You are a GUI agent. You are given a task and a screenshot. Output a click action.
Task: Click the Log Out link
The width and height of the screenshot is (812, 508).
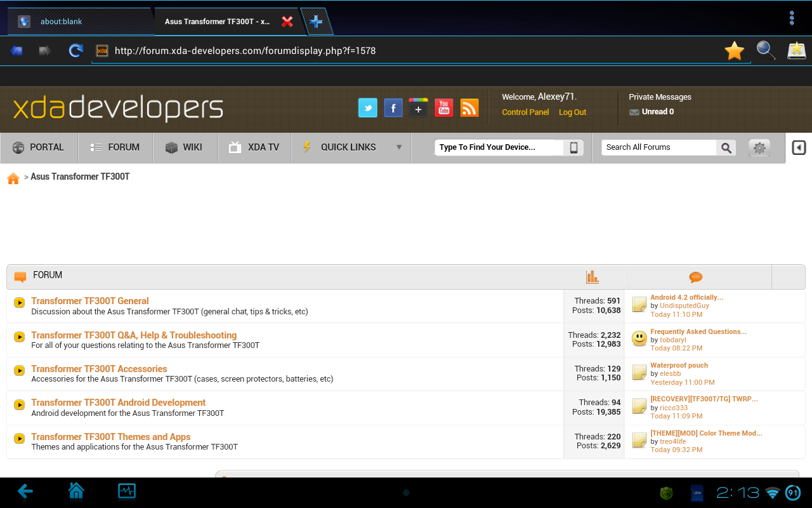[x=572, y=112]
